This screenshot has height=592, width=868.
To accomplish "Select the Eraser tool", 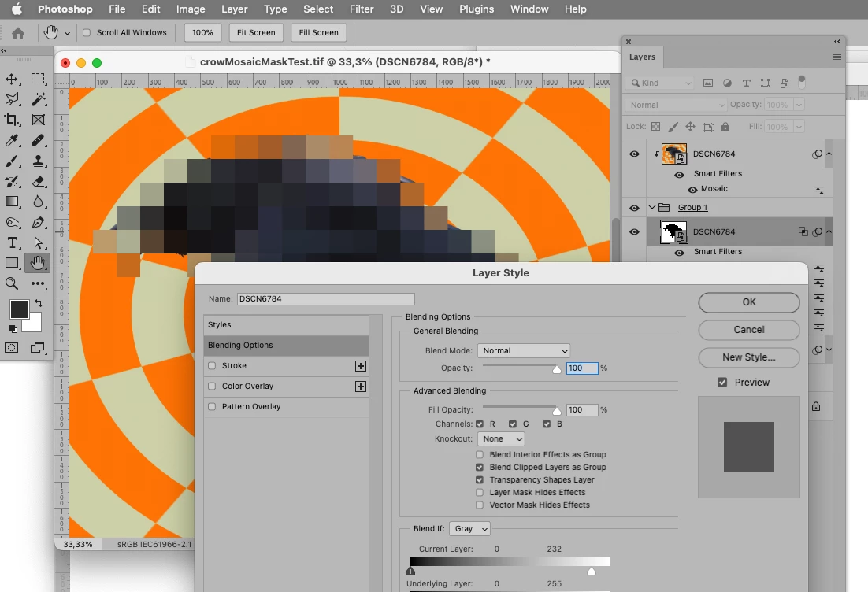I will [38, 182].
